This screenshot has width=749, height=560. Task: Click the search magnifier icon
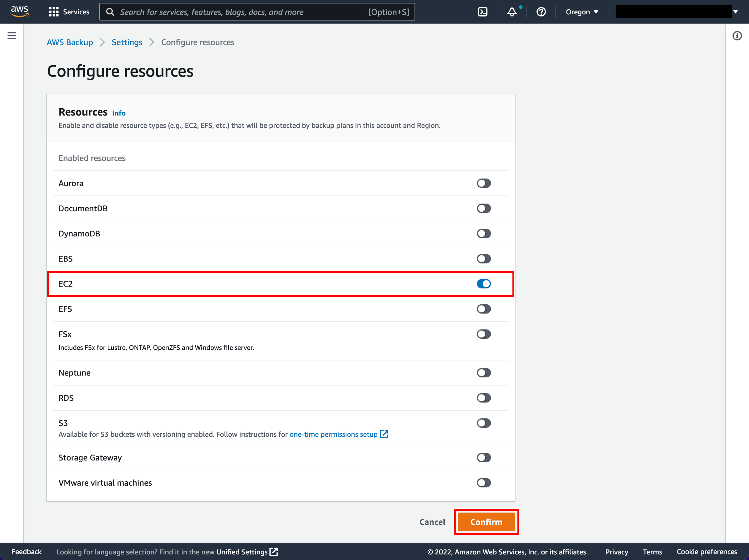tap(110, 12)
